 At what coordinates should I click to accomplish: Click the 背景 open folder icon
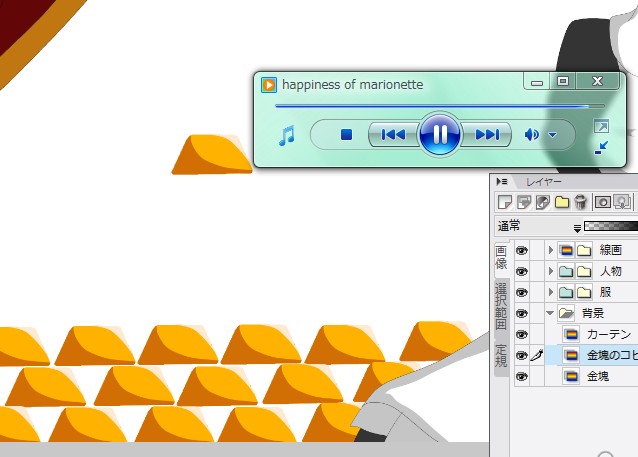(566, 313)
